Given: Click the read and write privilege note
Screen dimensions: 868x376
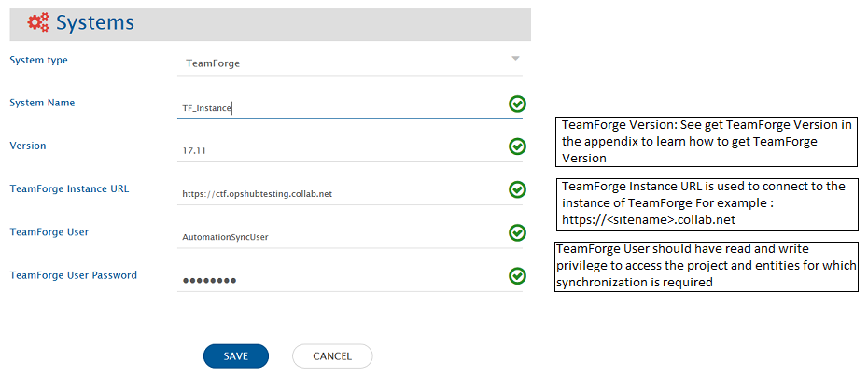Looking at the screenshot, I should 706,266.
